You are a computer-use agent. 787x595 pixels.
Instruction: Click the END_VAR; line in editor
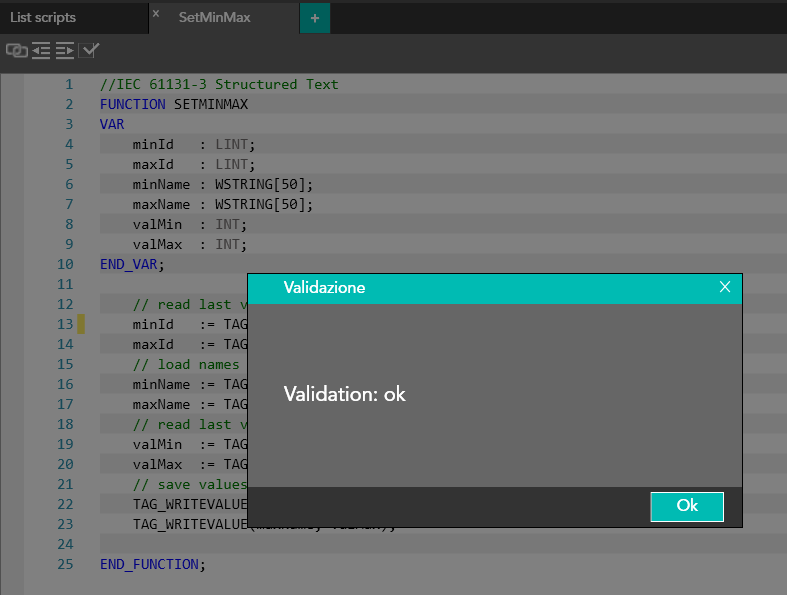[x=132, y=265]
